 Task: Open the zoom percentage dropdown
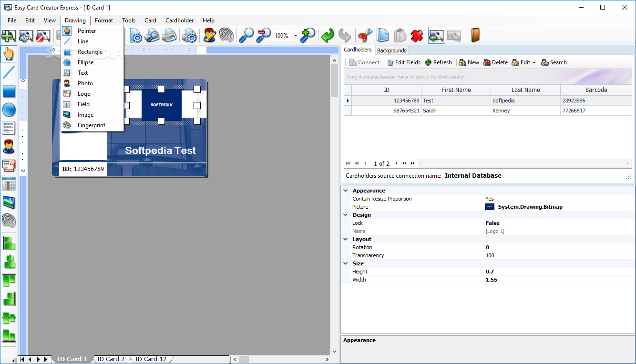pos(296,36)
